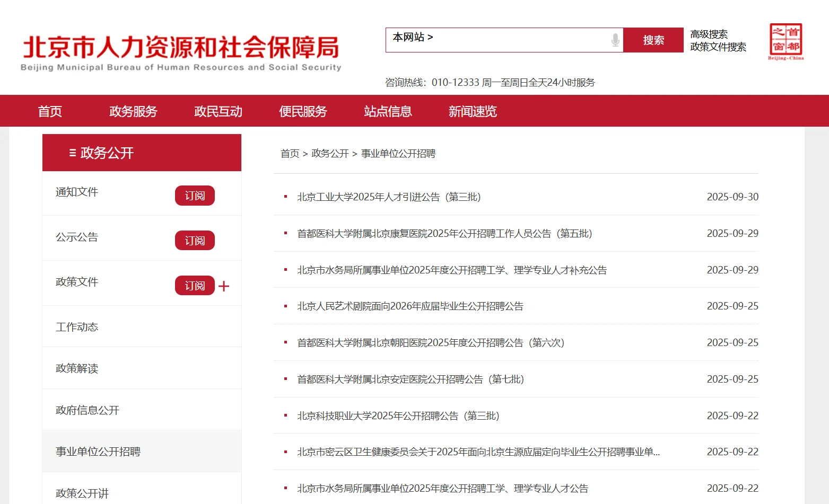Click the Beijing HR bureau site logo
The height and width of the screenshot is (504, 829).
point(181,53)
